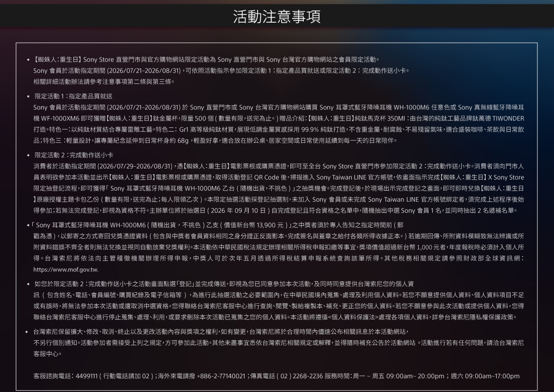Image resolution: width=554 pixels, height=392 pixels.
Task: Click the line beginning 相關詳細活動辦法請參考注意事項
Action: [104, 81]
